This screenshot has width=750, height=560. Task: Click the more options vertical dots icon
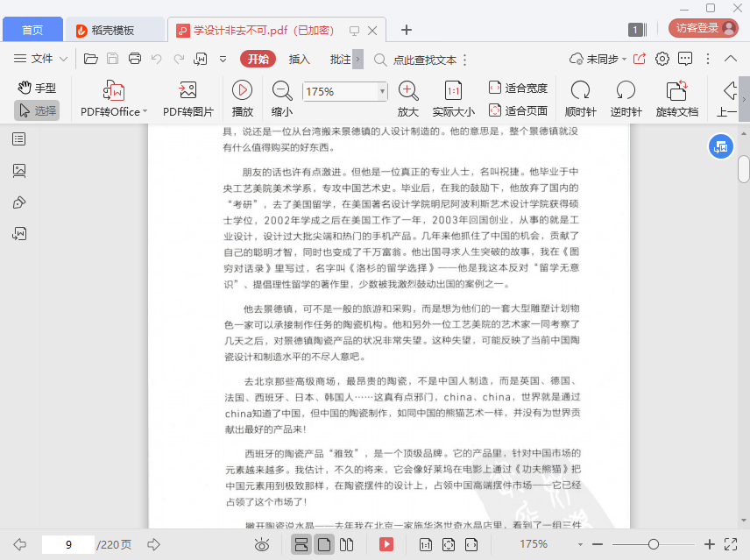click(x=708, y=59)
